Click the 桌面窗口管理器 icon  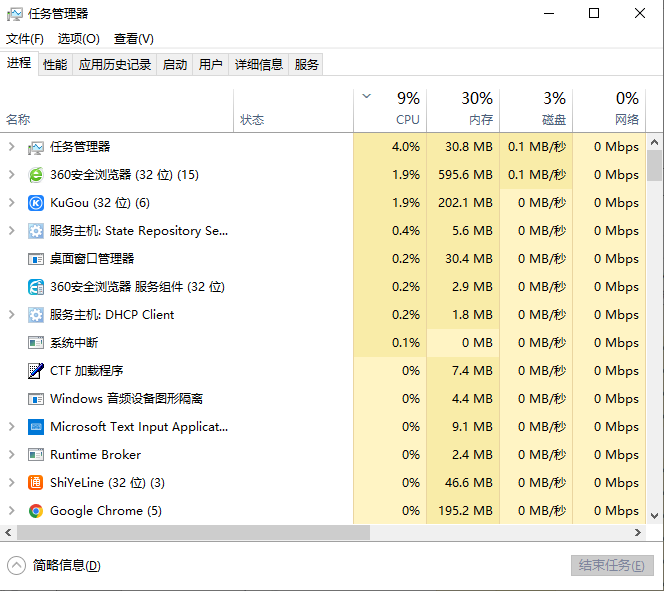coord(36,259)
